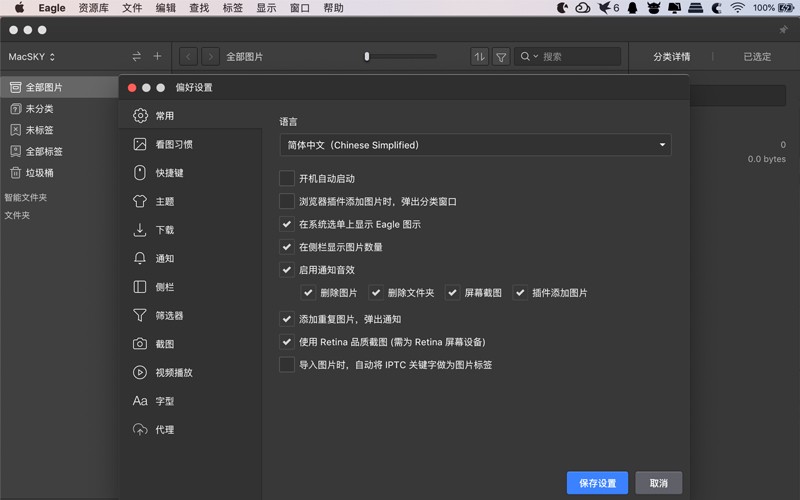
Task: Select 全部标签 in the main sidebar
Action: pyautogui.click(x=59, y=152)
